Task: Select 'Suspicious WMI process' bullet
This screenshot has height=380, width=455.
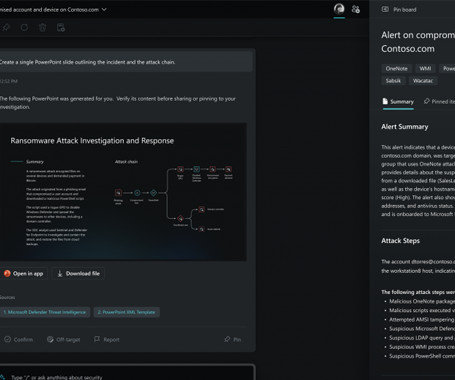Action: pos(422,347)
